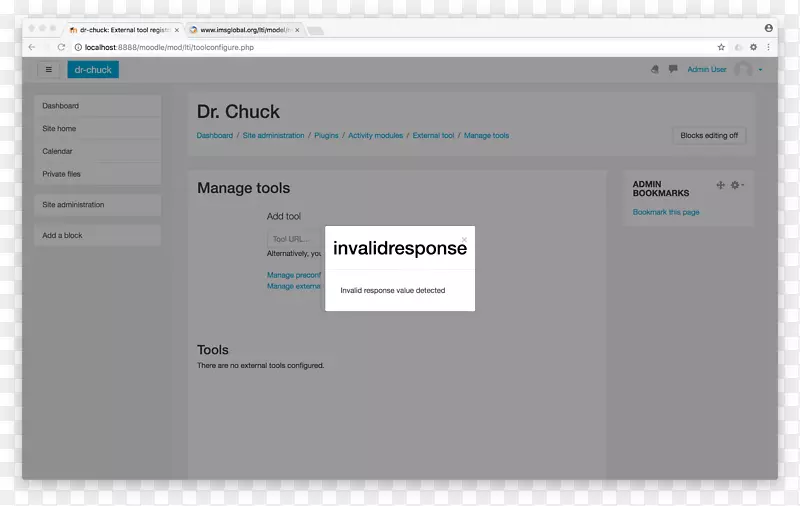Click the Add tool label
This screenshot has height=506, width=800.
point(284,216)
